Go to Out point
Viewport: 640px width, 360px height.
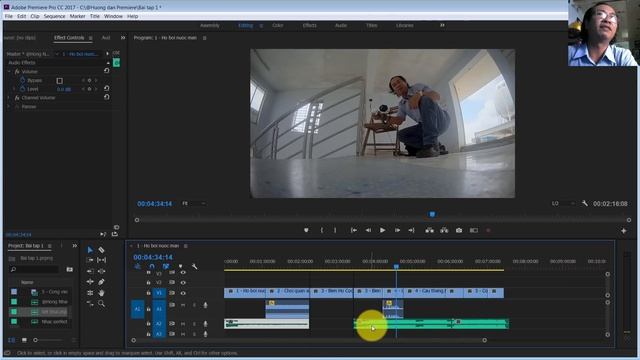point(411,230)
